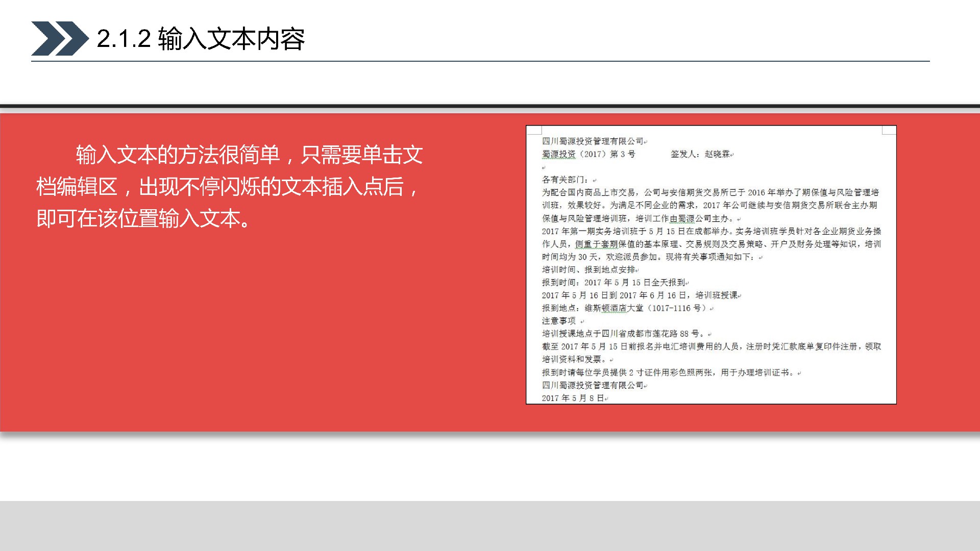The image size is (980, 551).
Task: Click the first line 四川蜀源投资管理有限公司 in document
Action: (x=592, y=141)
